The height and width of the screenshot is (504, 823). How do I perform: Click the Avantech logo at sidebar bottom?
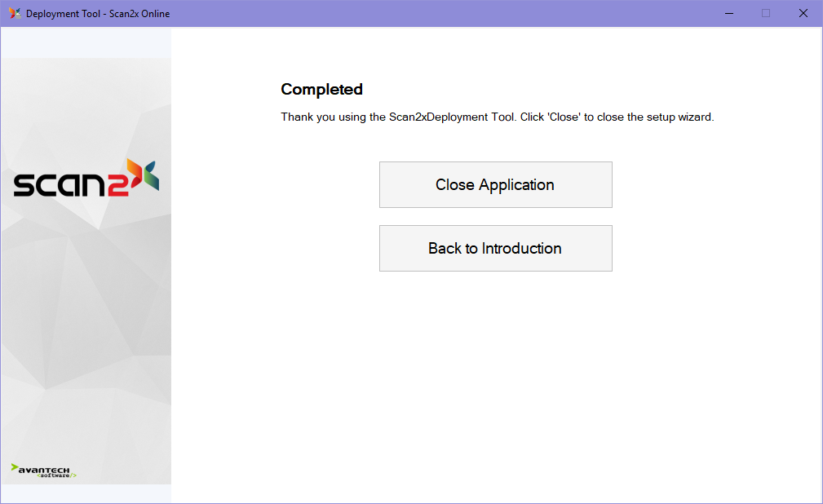point(44,471)
